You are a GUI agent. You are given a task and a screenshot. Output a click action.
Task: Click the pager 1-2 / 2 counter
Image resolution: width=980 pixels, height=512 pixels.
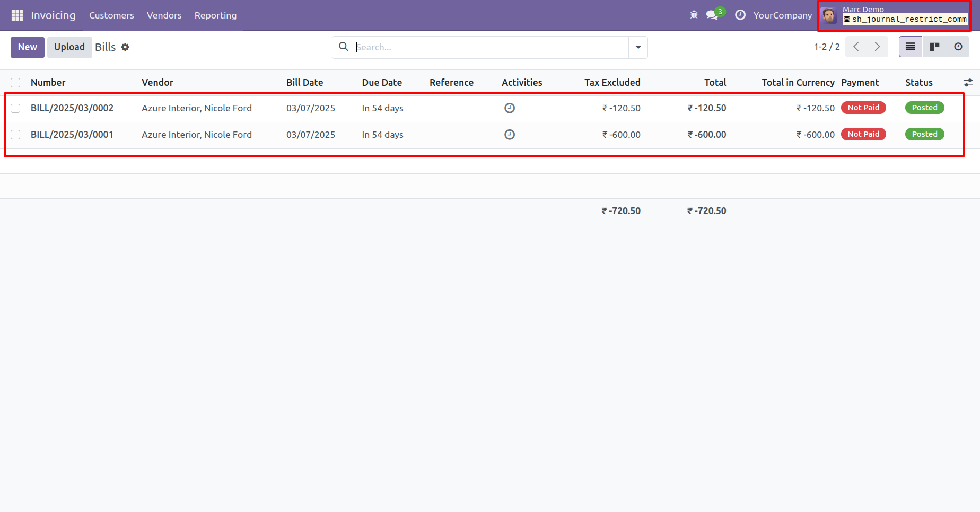(827, 47)
